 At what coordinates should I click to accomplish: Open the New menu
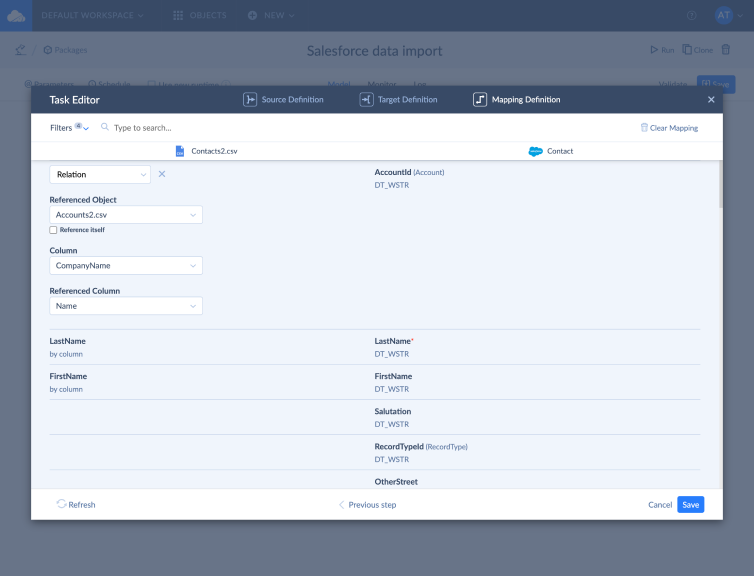coord(271,15)
